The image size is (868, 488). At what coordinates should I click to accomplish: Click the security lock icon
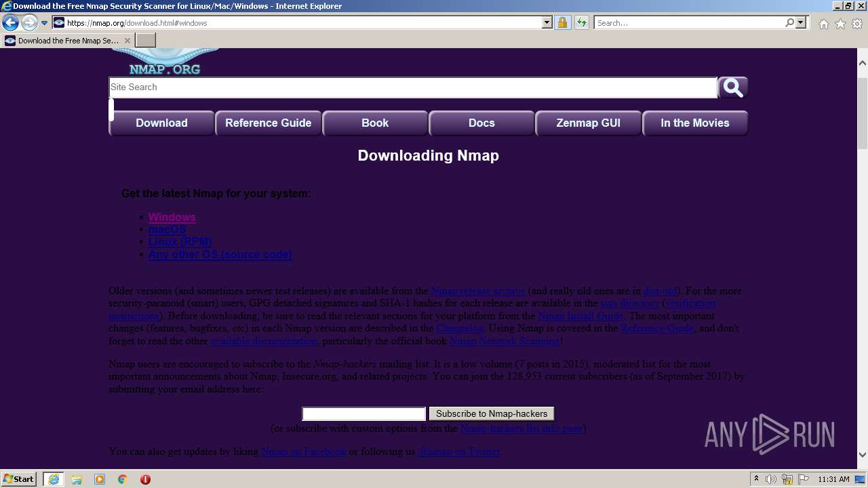tap(562, 23)
